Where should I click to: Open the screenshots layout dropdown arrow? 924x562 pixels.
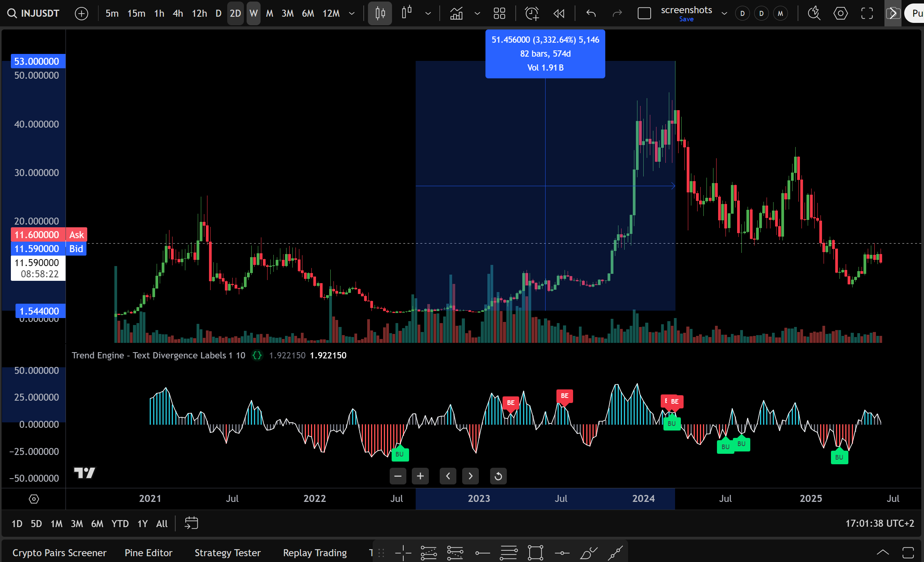(x=724, y=14)
